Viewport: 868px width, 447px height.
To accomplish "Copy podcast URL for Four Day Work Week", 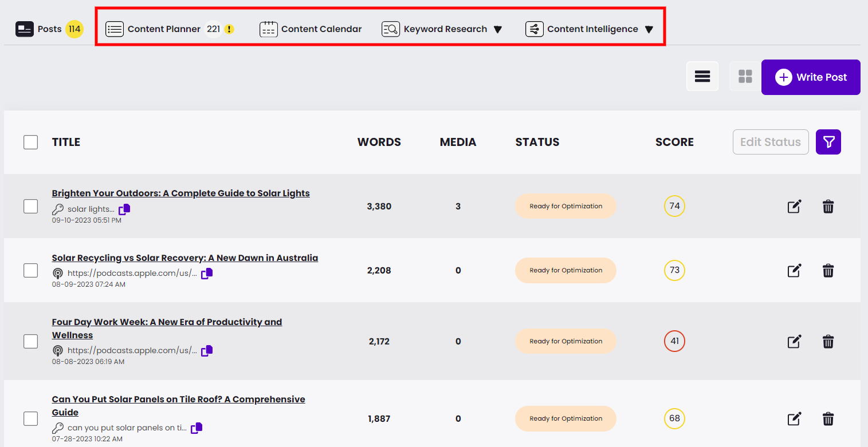I will coord(207,350).
